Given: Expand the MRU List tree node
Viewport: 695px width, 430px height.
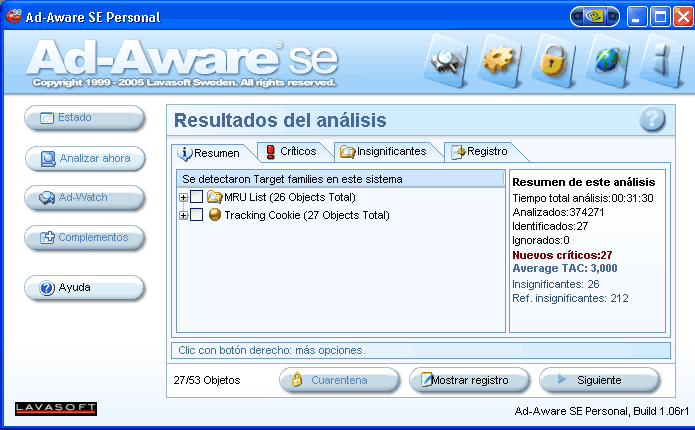Looking at the screenshot, I should (x=183, y=197).
